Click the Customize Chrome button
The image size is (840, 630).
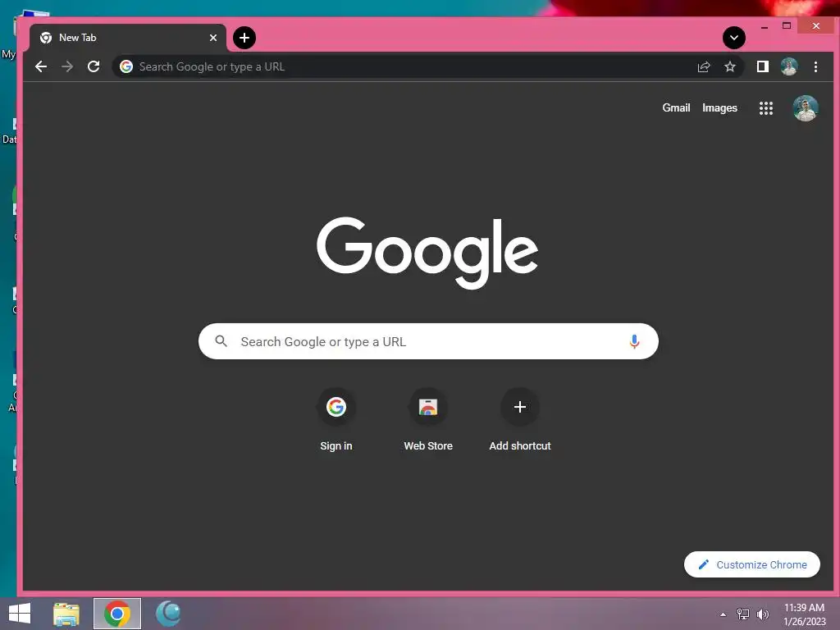click(x=752, y=564)
